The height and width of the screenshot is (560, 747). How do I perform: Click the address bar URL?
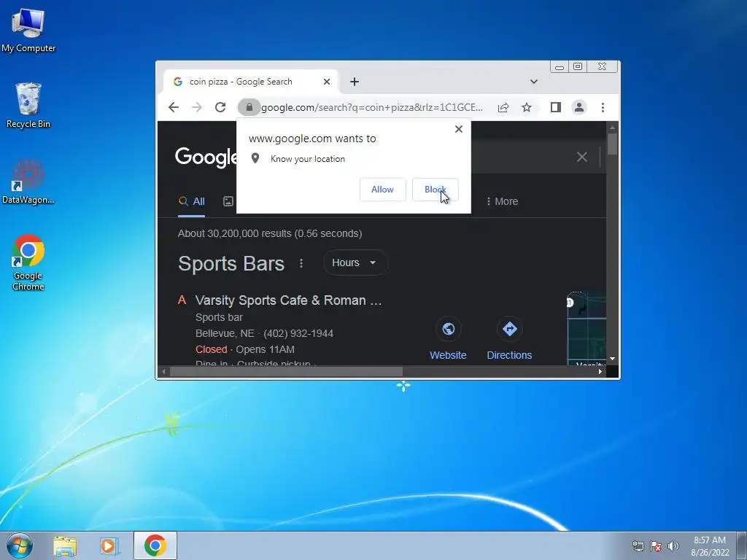pos(371,107)
